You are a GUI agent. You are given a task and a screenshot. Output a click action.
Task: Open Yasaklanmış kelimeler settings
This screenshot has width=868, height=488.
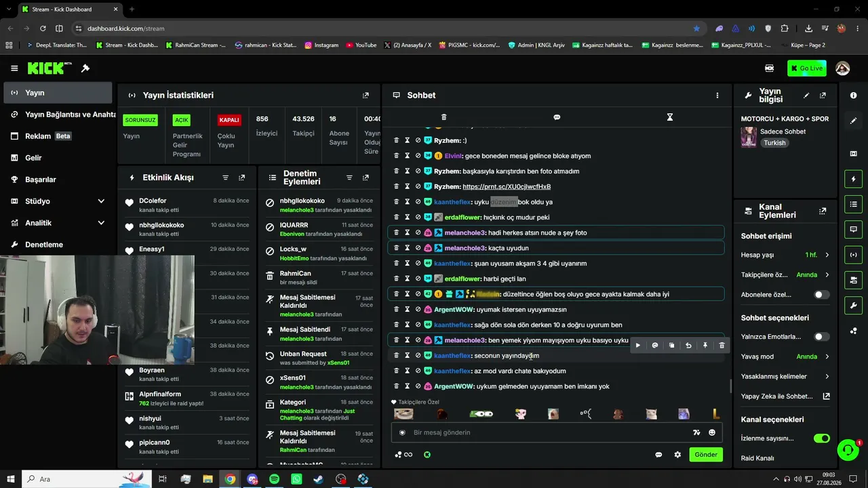pyautogui.click(x=785, y=376)
